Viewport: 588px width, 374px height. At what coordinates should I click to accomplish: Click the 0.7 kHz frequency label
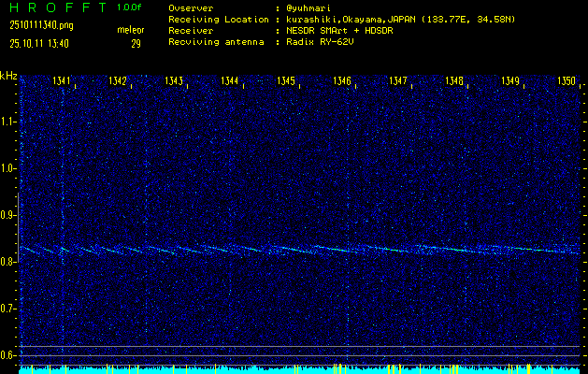(x=8, y=309)
